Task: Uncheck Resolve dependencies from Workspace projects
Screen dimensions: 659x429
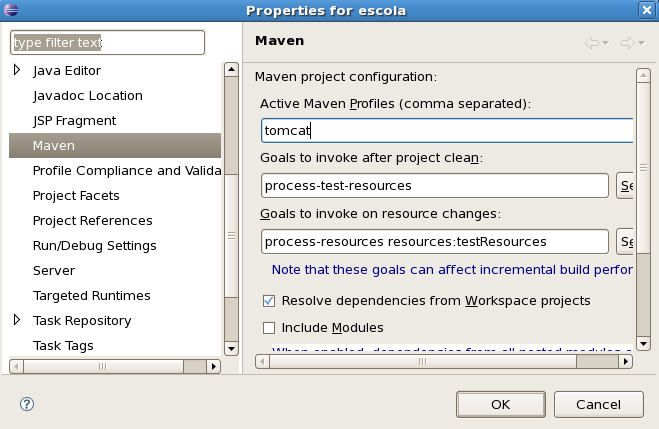Action: 268,300
